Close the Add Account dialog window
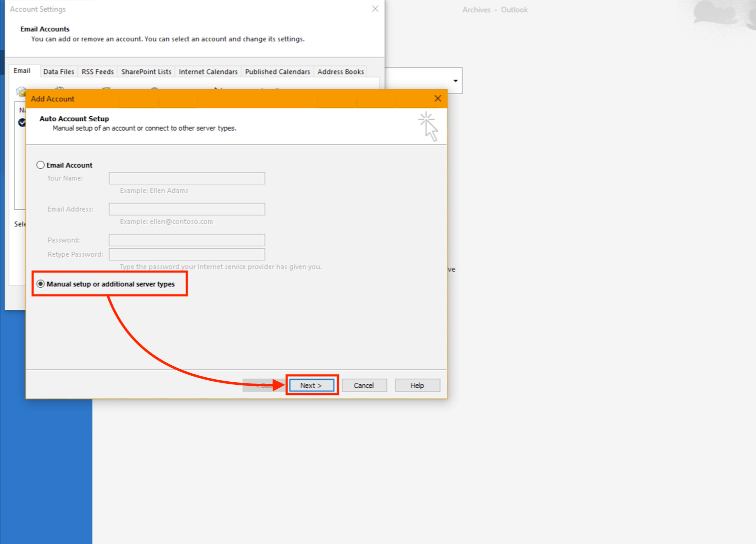 pos(437,99)
